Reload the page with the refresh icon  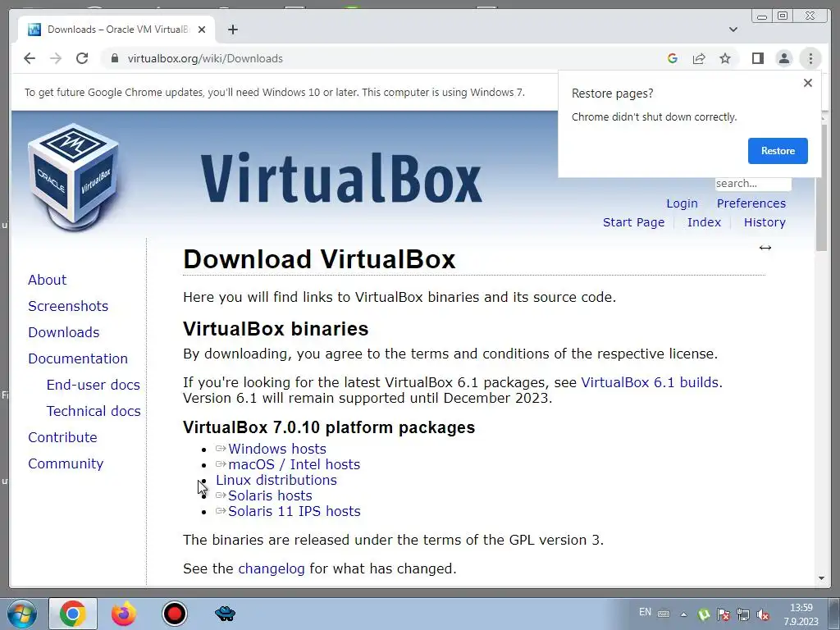click(82, 58)
